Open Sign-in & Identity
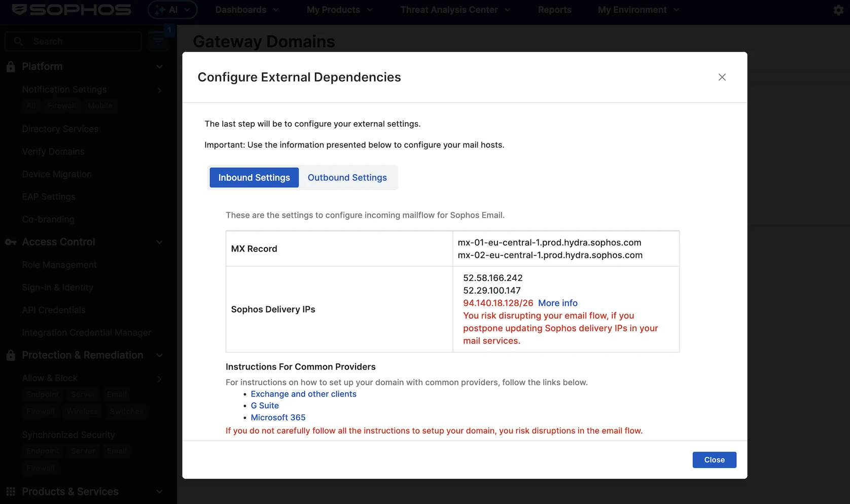The height and width of the screenshot is (504, 850). (58, 287)
